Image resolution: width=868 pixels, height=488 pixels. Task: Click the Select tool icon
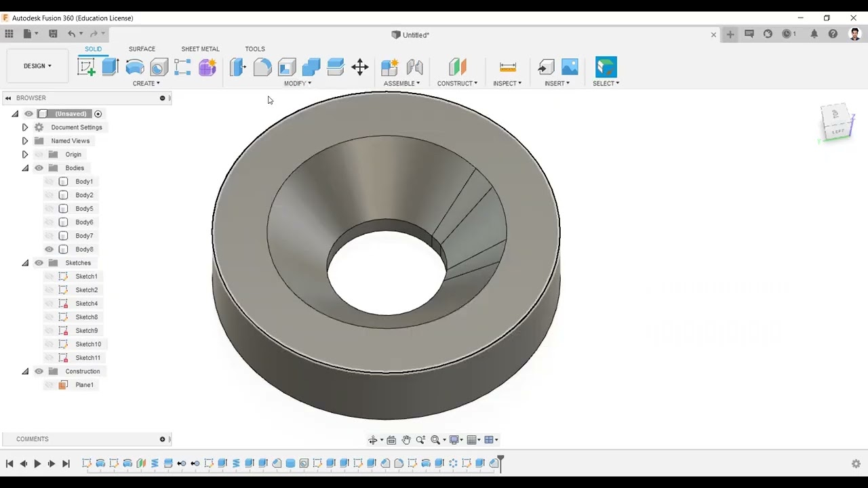pyautogui.click(x=606, y=66)
